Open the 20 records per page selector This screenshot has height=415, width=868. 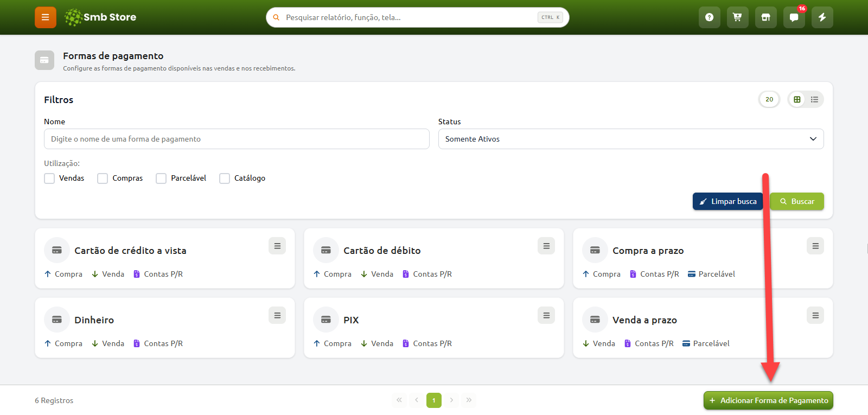pos(769,99)
